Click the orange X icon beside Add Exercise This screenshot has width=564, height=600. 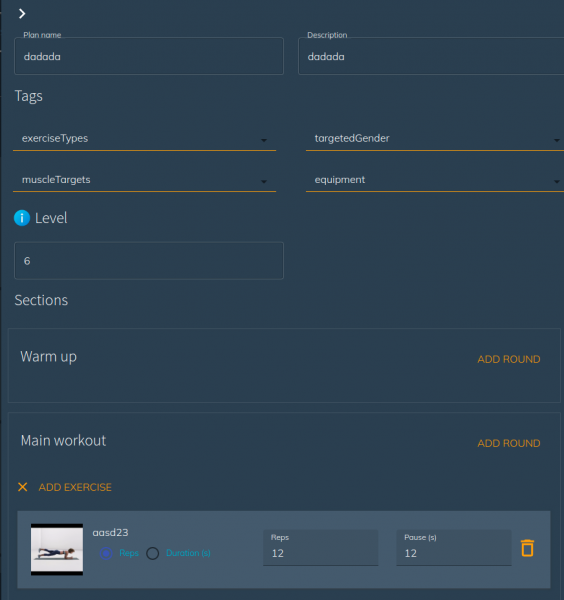[23, 487]
